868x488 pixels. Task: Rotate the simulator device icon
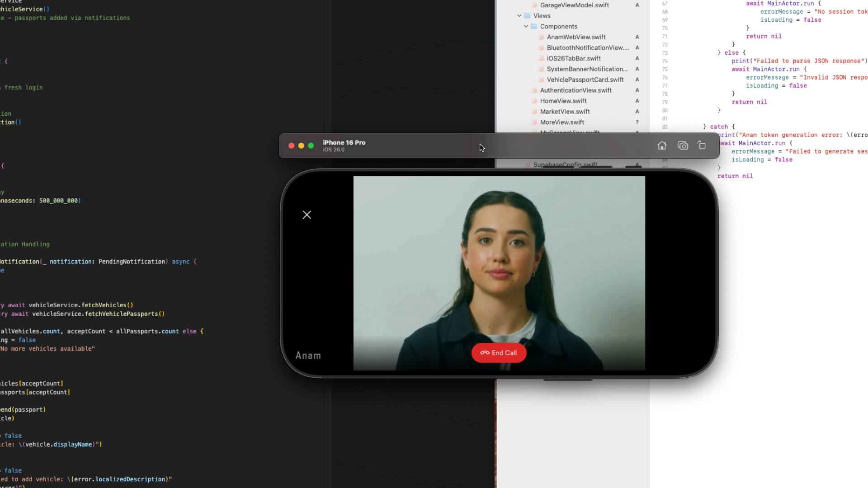702,145
